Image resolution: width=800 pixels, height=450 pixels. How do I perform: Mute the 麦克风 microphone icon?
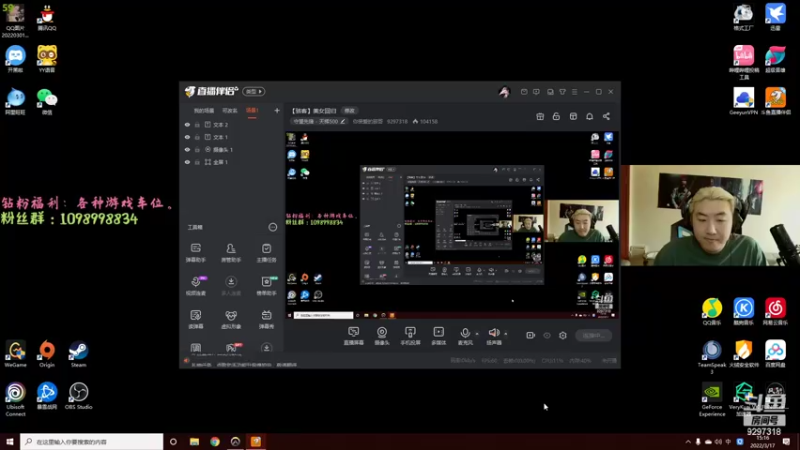(465, 334)
